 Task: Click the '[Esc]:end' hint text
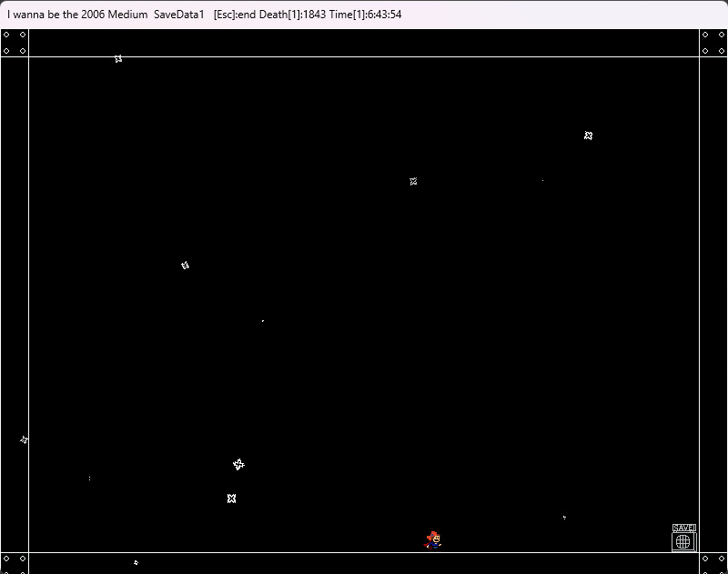pyautogui.click(x=235, y=15)
